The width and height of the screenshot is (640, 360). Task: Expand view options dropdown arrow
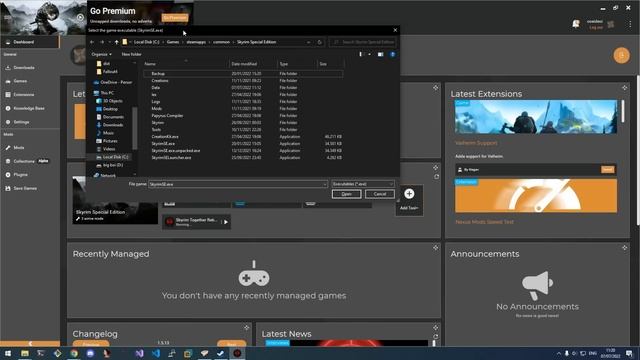(x=369, y=54)
